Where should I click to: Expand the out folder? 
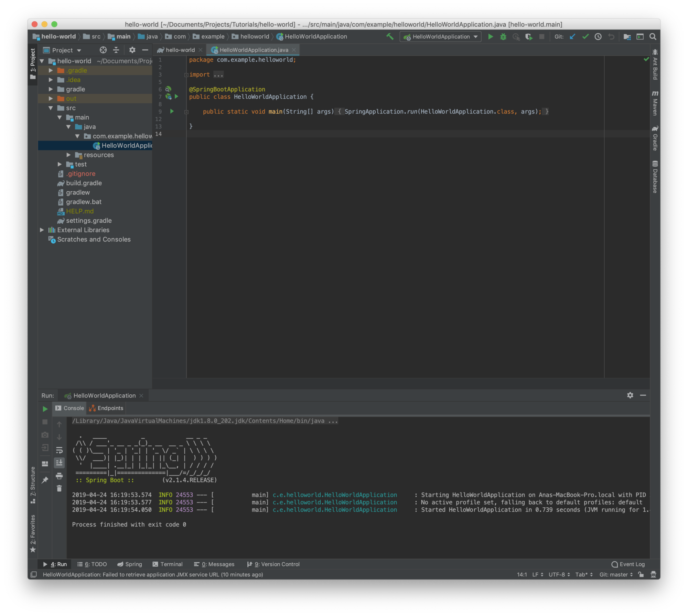pyautogui.click(x=51, y=98)
